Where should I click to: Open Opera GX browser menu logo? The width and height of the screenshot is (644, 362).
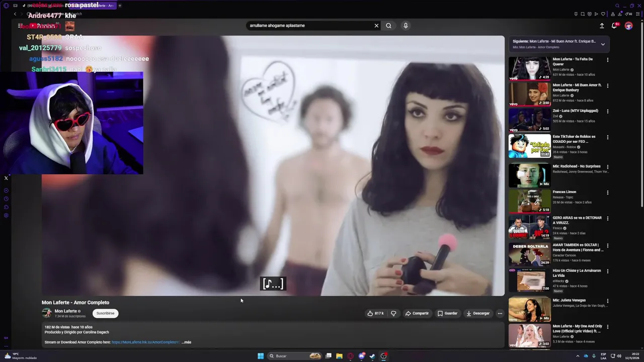[6, 6]
